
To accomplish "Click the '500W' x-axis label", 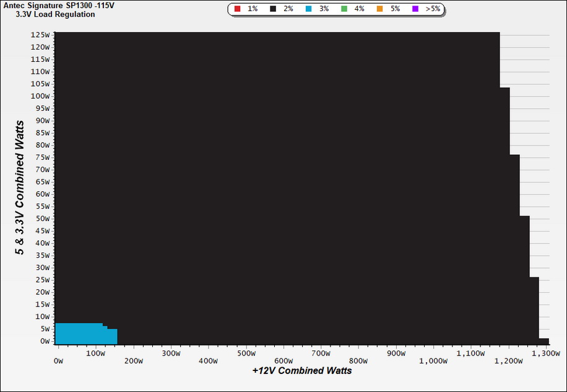I will [246, 354].
